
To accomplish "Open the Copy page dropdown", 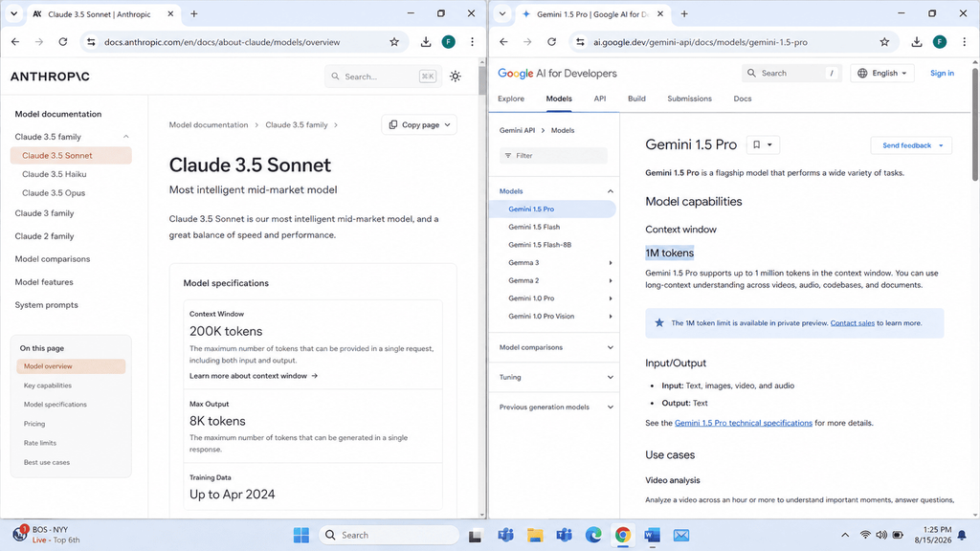I will pos(419,125).
